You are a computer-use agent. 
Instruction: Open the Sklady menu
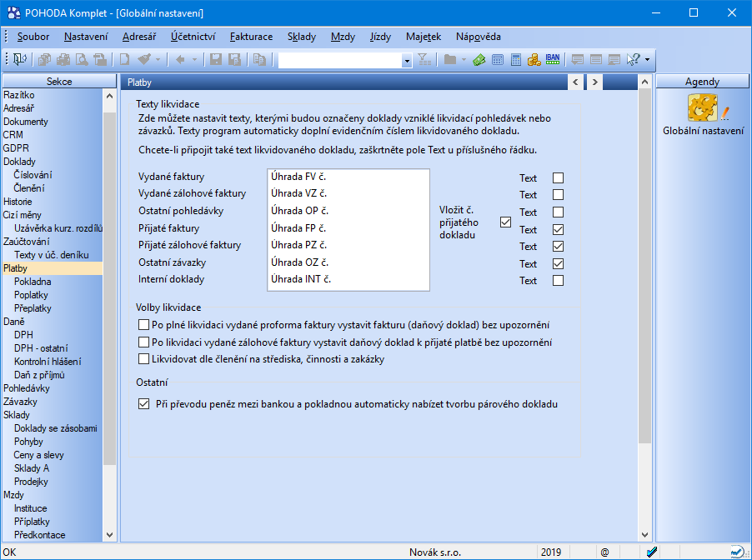[x=302, y=37]
